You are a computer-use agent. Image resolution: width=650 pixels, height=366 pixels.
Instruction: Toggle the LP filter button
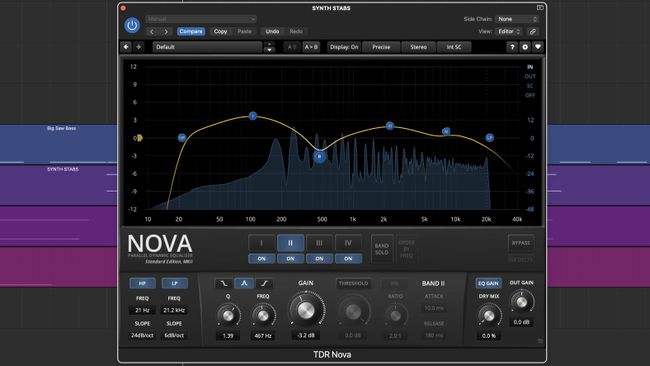[174, 284]
